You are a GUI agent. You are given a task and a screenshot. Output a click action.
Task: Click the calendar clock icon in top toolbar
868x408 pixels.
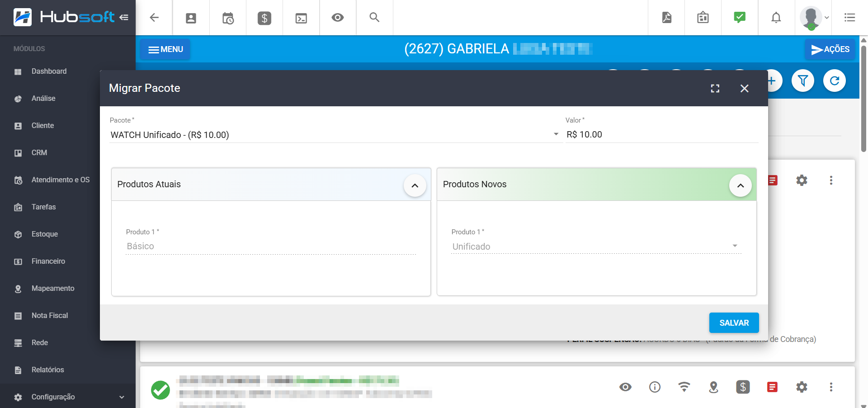(x=228, y=18)
